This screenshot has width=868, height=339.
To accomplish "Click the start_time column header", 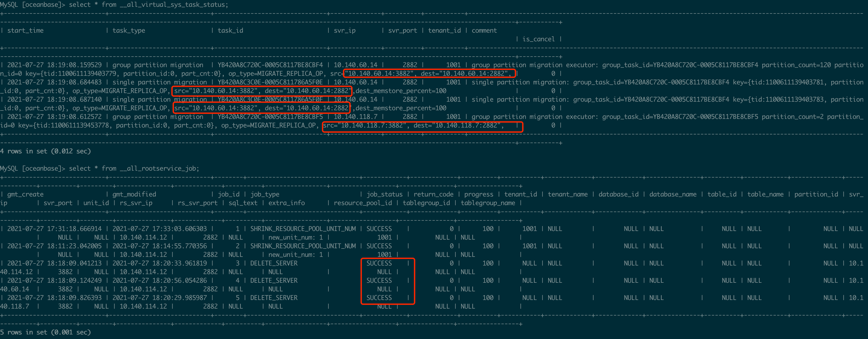I will [25, 30].
